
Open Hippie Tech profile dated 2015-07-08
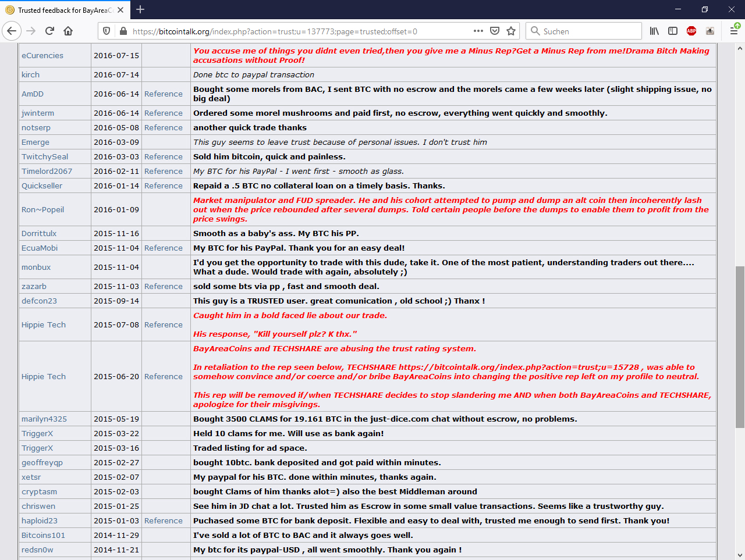tap(44, 324)
